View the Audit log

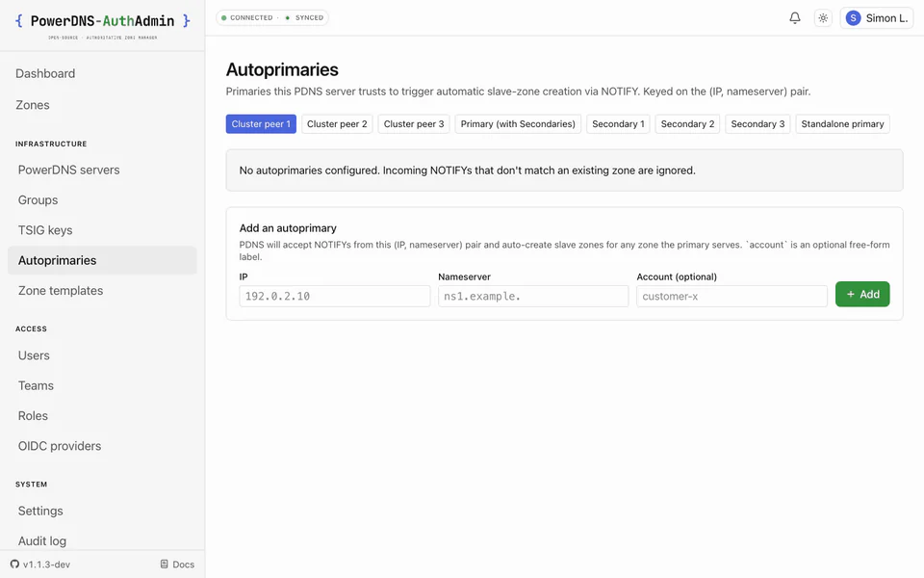point(41,540)
